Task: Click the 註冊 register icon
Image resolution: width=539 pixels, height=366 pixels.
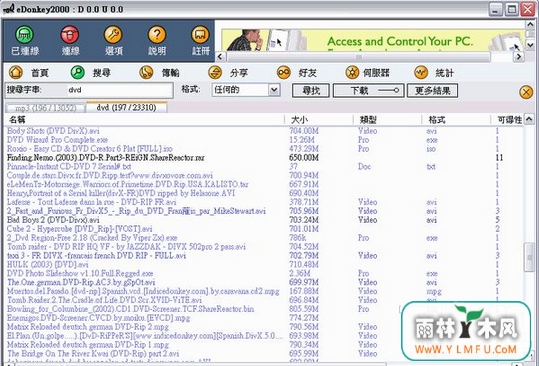Action: (x=200, y=35)
